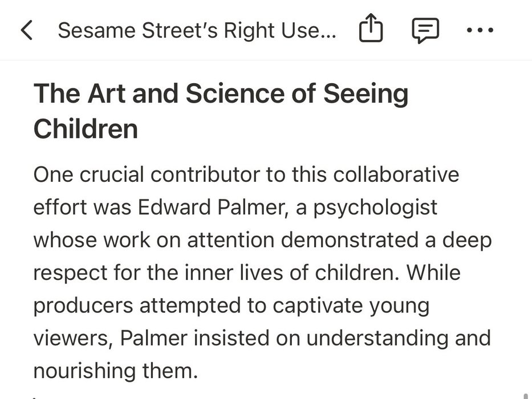Click the phrase understanding and

tap(399, 338)
